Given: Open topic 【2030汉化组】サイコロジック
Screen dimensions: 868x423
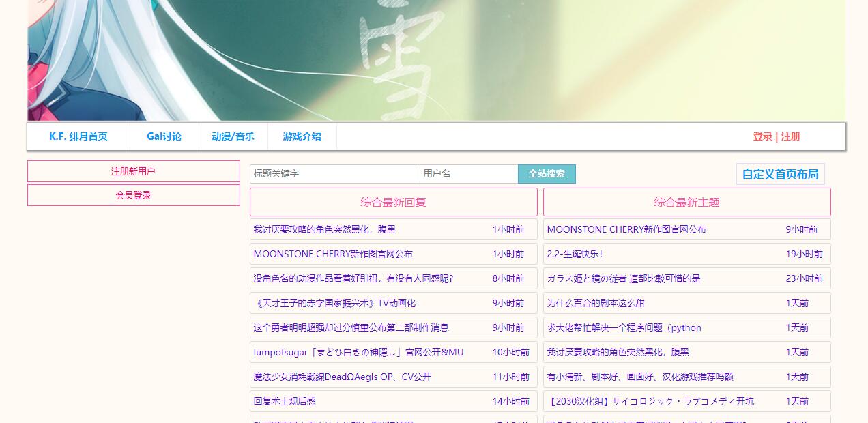Looking at the screenshot, I should (x=650, y=401).
